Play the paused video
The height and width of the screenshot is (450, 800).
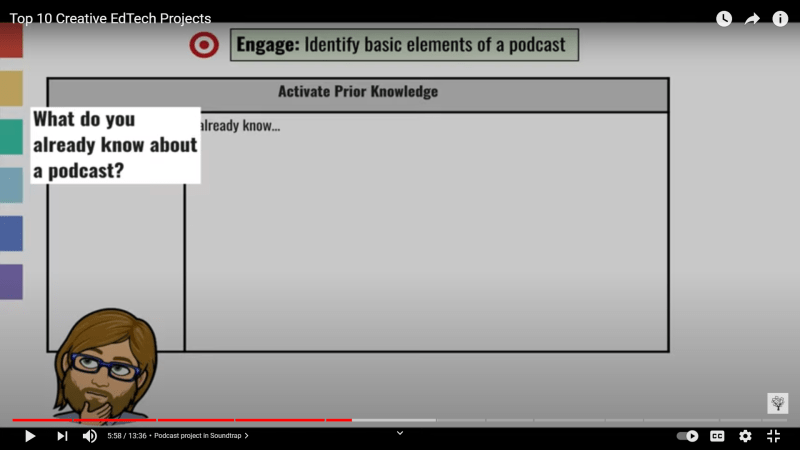pos(30,436)
